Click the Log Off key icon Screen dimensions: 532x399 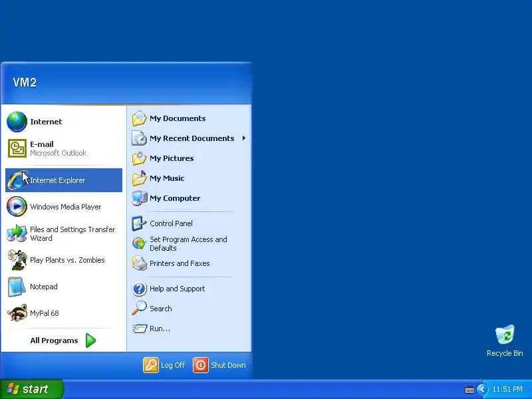pyautogui.click(x=151, y=365)
